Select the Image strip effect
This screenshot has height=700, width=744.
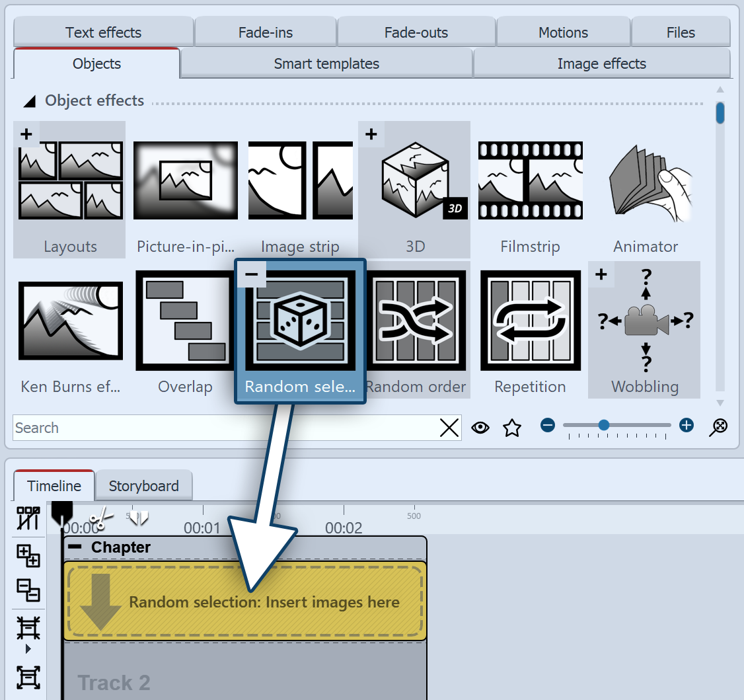(300, 189)
